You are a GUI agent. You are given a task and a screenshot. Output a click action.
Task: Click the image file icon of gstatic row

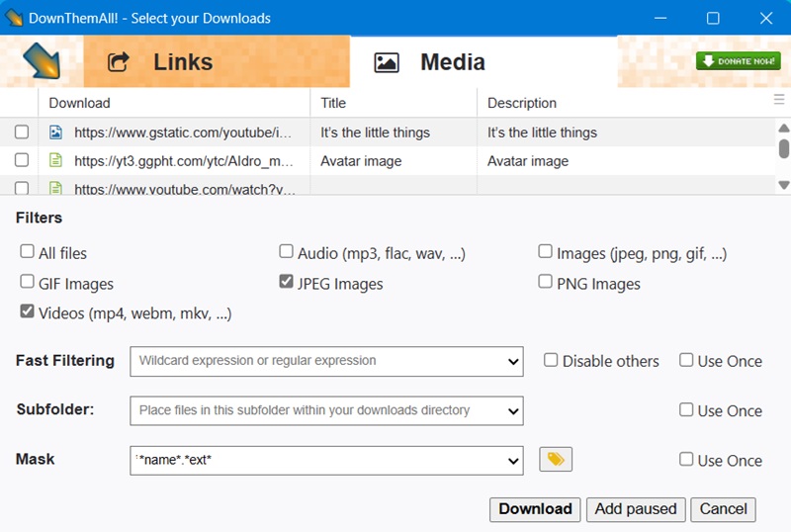point(55,133)
